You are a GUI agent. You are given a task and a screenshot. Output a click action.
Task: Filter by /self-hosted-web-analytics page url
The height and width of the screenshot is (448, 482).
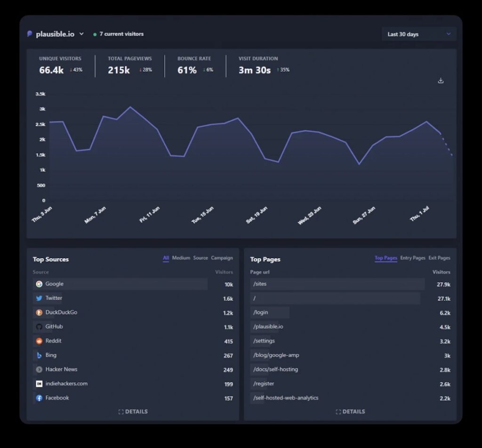point(286,398)
